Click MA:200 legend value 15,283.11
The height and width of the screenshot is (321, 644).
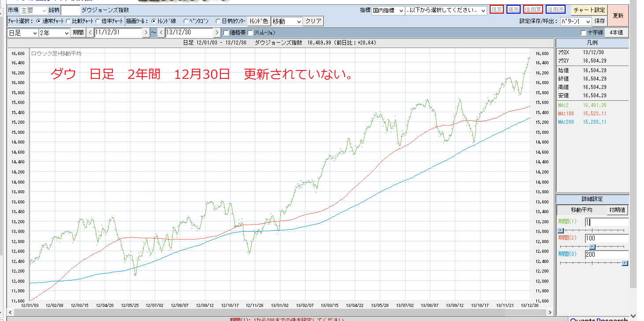pyautogui.click(x=595, y=122)
